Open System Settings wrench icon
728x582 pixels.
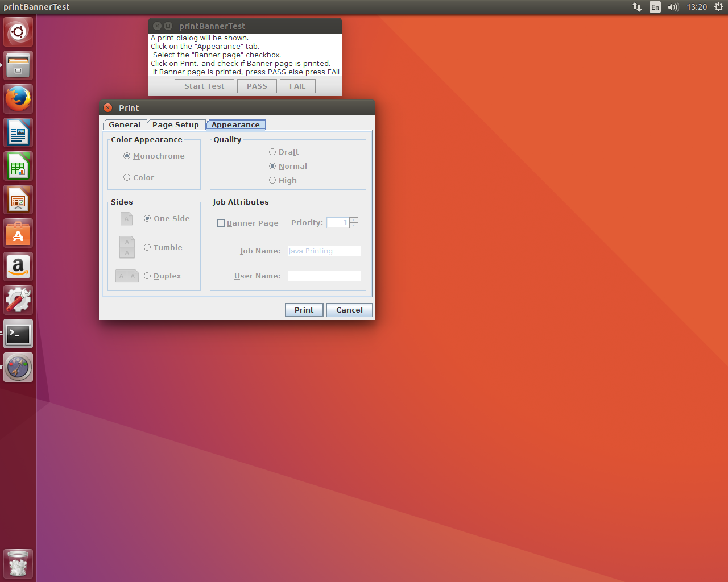18,300
